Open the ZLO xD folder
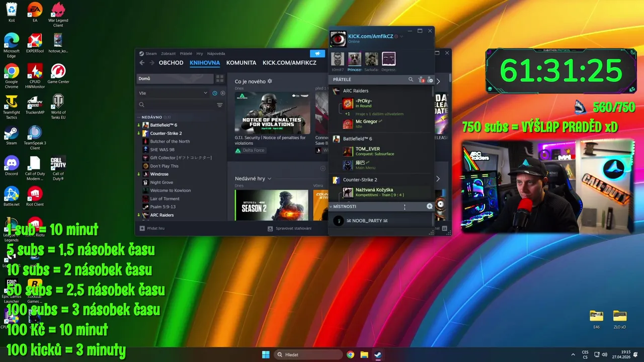The height and width of the screenshot is (362, 644). [620, 319]
